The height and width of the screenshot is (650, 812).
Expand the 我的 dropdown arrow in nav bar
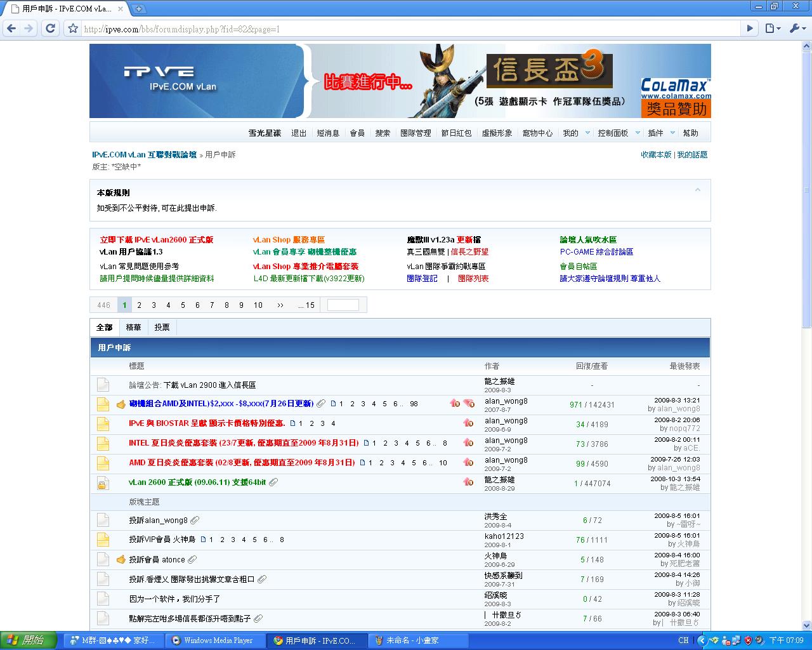tap(587, 133)
